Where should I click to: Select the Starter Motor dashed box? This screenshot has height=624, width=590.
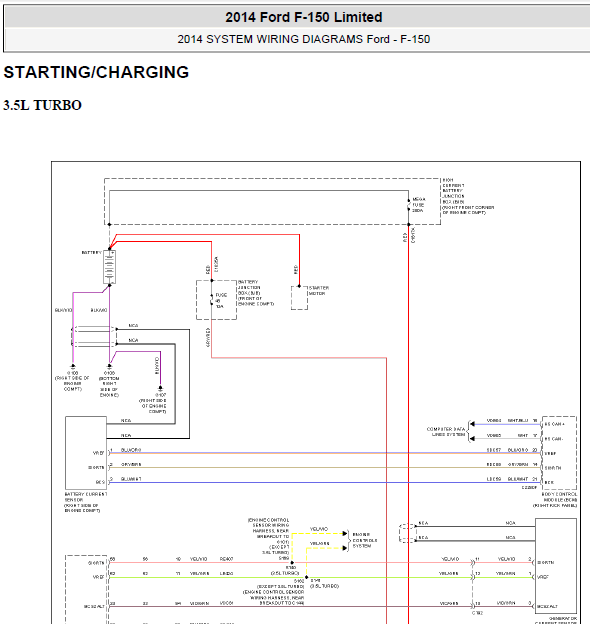pyautogui.click(x=299, y=298)
